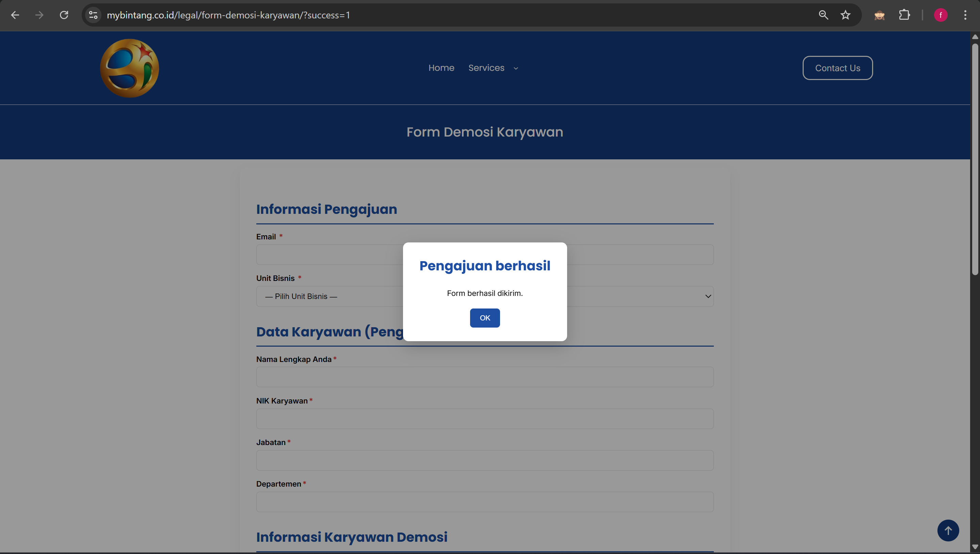Focus the NIK Karyawan field

(485, 419)
